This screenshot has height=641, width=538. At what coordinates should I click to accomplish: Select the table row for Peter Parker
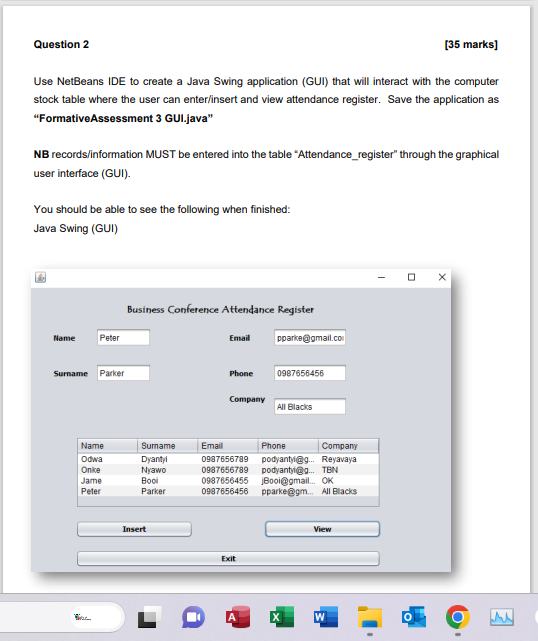point(228,491)
